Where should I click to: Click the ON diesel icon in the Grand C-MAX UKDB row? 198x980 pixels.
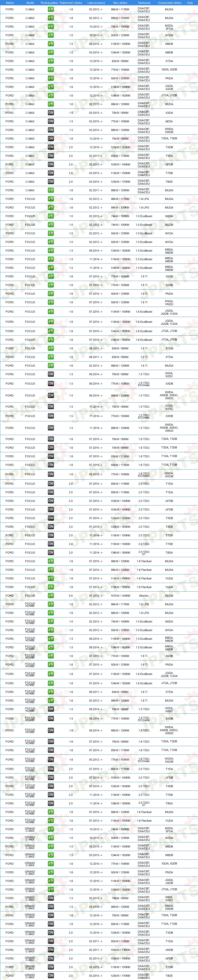click(x=51, y=950)
